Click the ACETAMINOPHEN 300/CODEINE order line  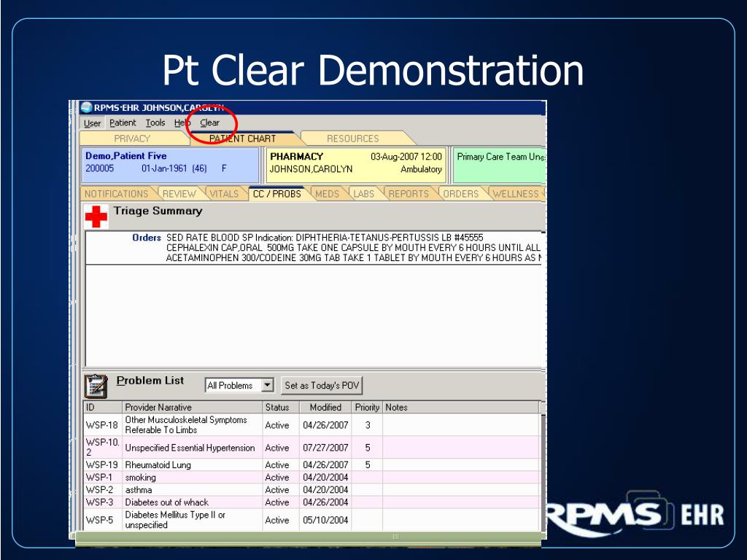click(x=354, y=257)
